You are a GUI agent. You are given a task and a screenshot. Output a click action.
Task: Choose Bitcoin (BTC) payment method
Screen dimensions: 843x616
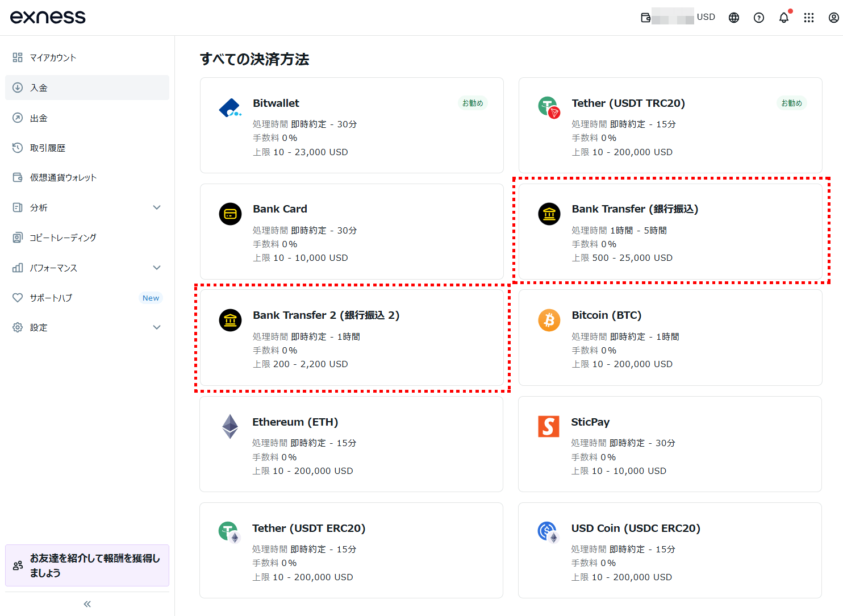point(670,338)
